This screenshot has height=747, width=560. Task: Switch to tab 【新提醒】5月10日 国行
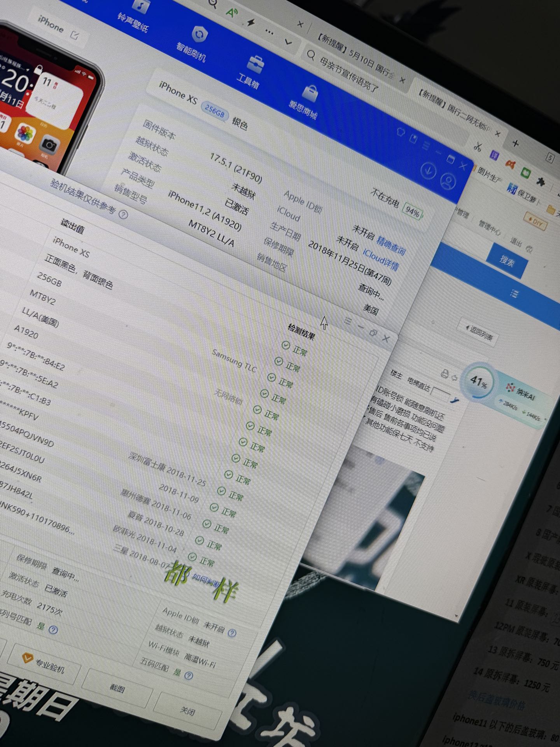(355, 57)
